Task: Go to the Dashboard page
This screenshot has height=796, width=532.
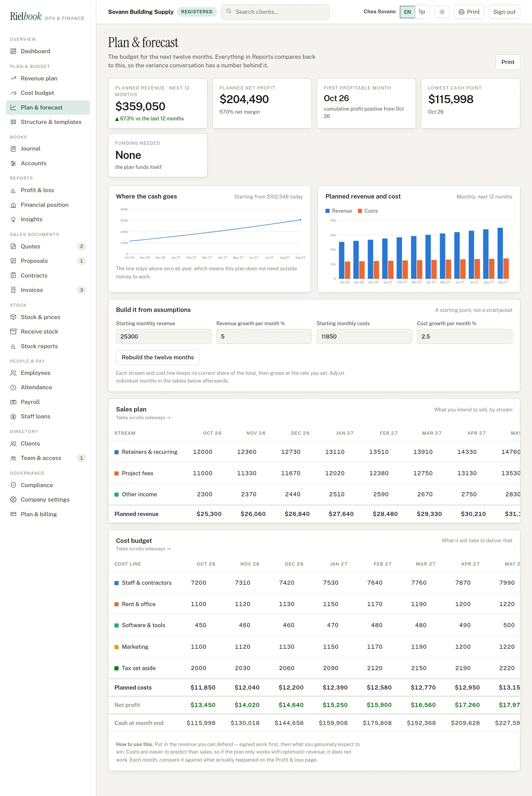Action: coord(48,51)
